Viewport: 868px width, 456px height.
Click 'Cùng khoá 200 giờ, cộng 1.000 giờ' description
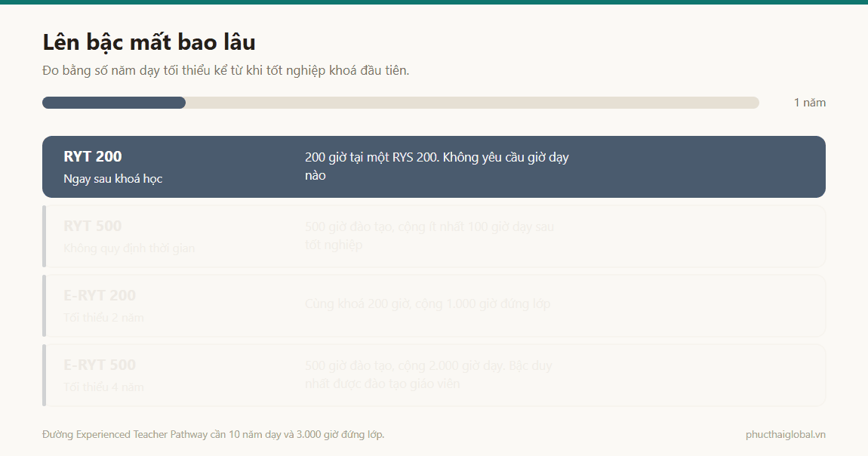tap(427, 303)
